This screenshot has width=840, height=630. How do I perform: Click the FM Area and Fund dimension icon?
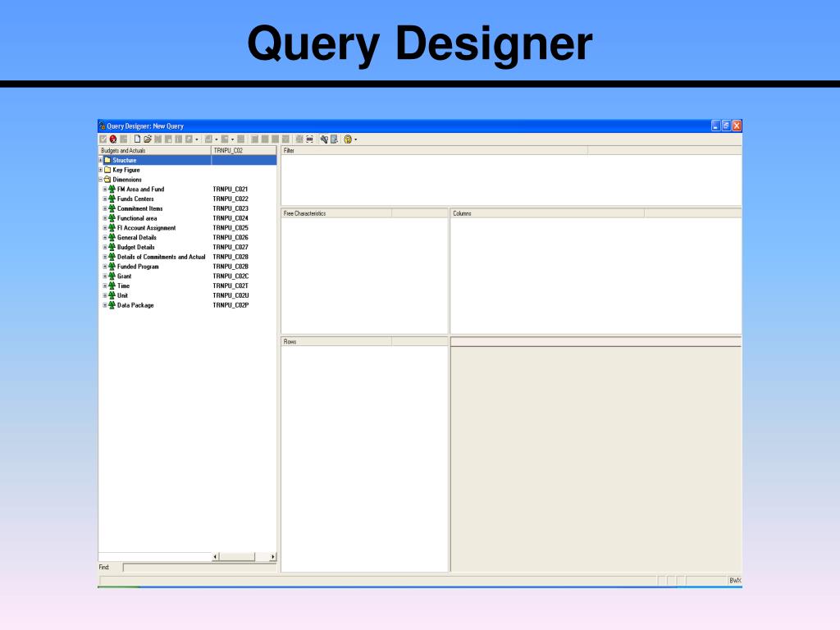click(112, 189)
